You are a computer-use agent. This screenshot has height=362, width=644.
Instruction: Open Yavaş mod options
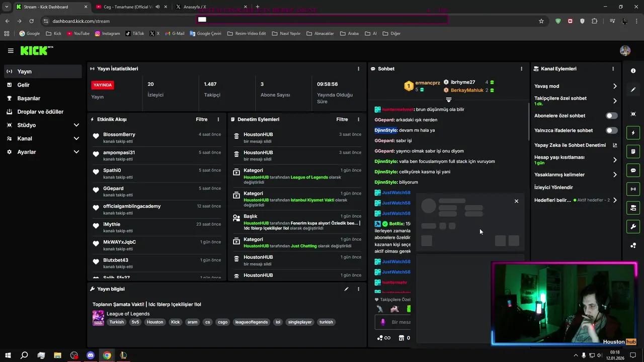[575, 86]
